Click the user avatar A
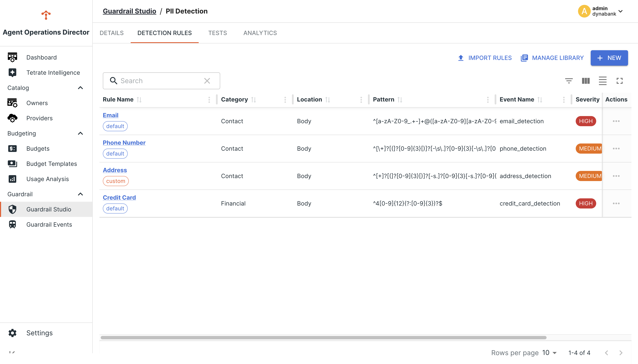638x364 pixels. pos(584,11)
